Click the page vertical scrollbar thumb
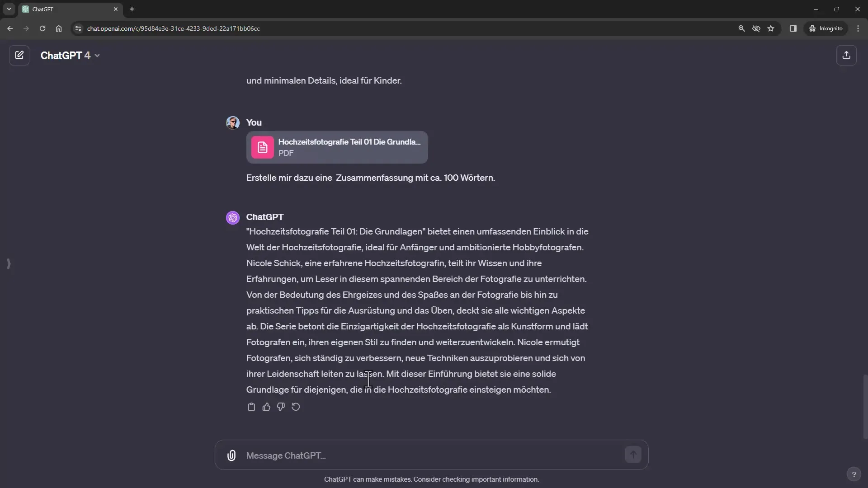 [x=865, y=407]
